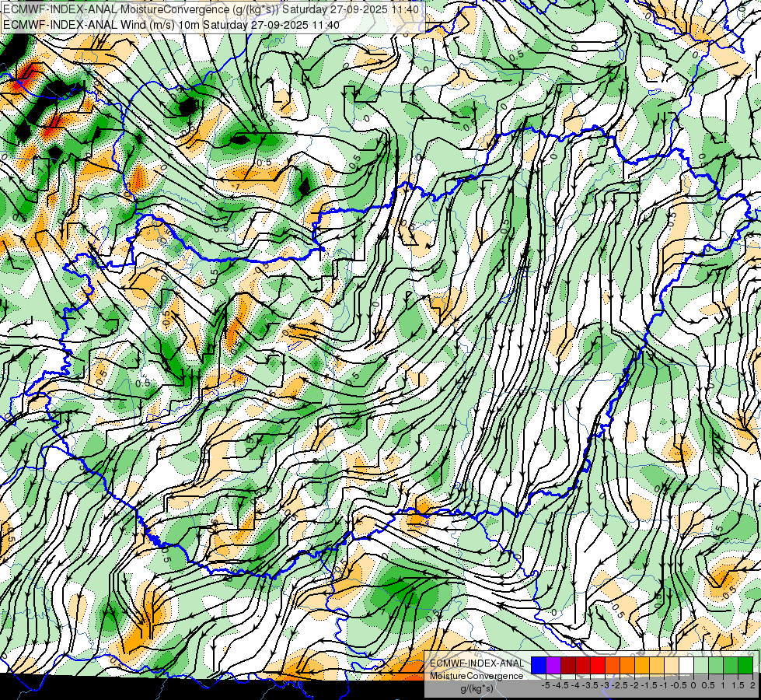Click the legend tick value '-2.5'

pyautogui.click(x=620, y=685)
